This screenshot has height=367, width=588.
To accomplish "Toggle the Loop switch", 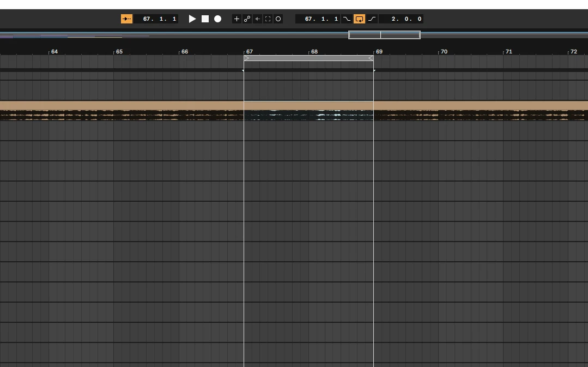I will [359, 19].
